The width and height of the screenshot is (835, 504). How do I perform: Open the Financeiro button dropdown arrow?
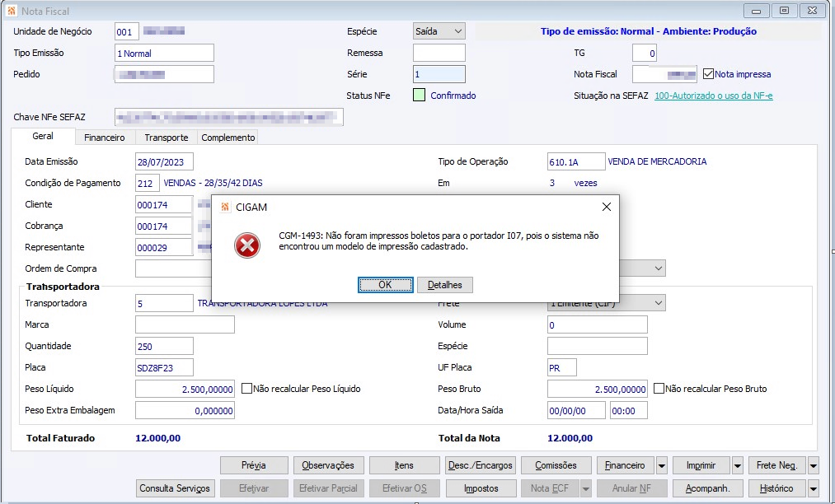(661, 465)
